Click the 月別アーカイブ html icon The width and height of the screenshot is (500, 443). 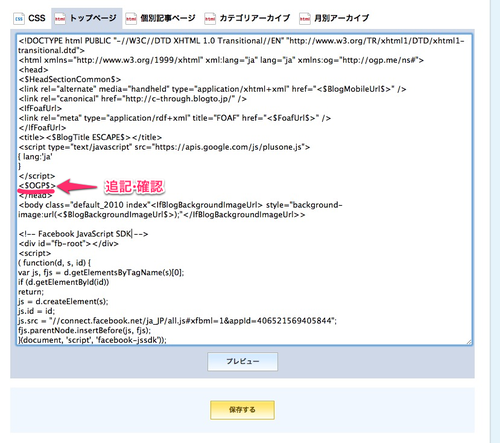[305, 18]
